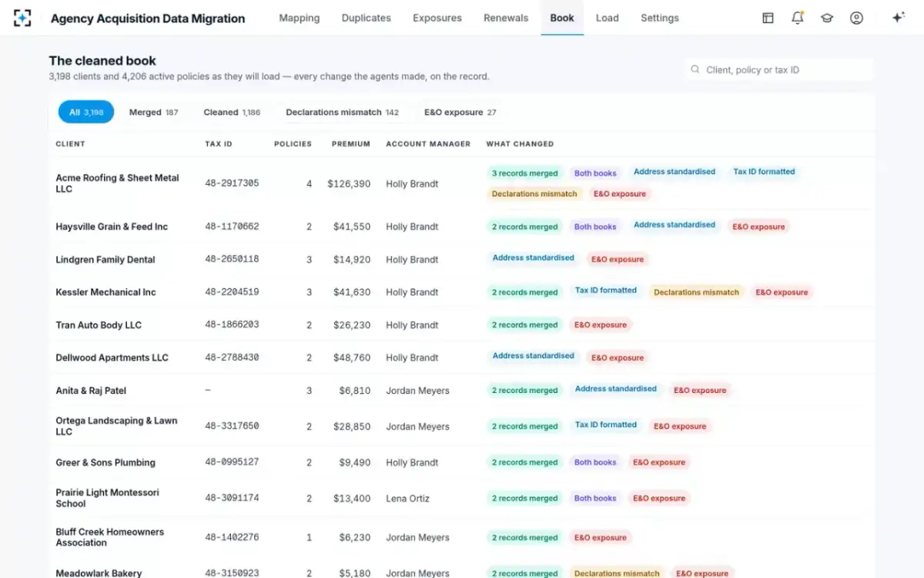The image size is (924, 578).
Task: Open Greer & Sons Plumbing
Action: point(105,462)
